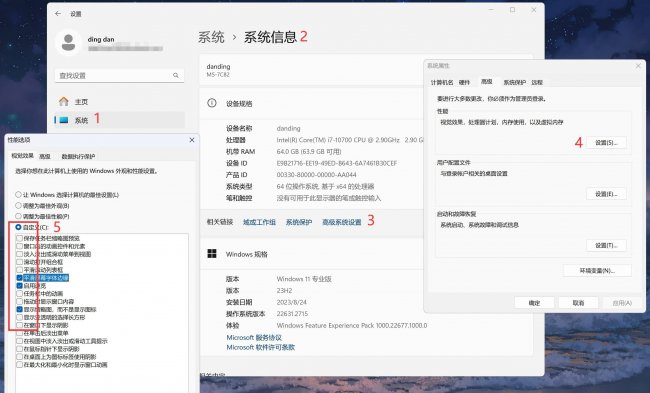Image resolution: width=650 pixels, height=393 pixels.
Task: Click 取消 in 系统属性 dialog
Action: pyautogui.click(x=578, y=303)
